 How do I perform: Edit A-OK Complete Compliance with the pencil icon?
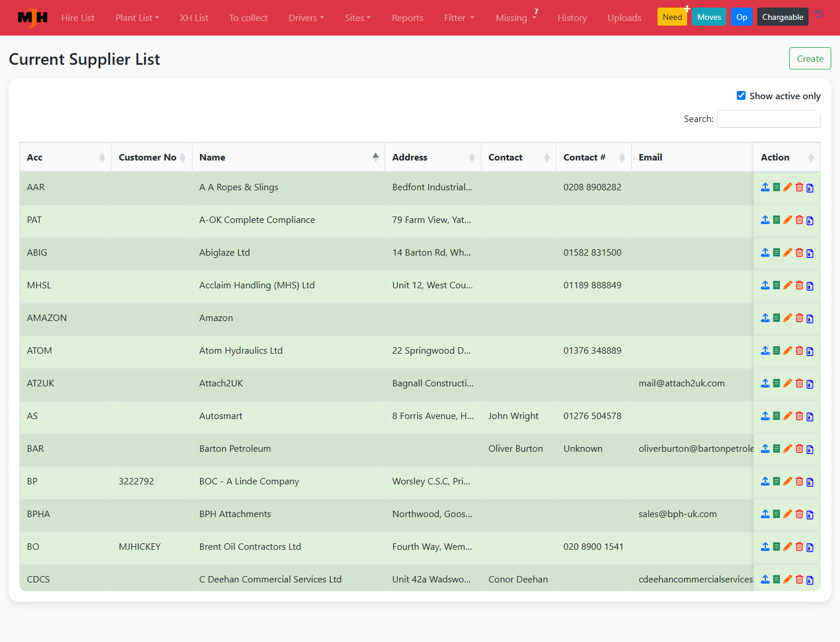[788, 220]
